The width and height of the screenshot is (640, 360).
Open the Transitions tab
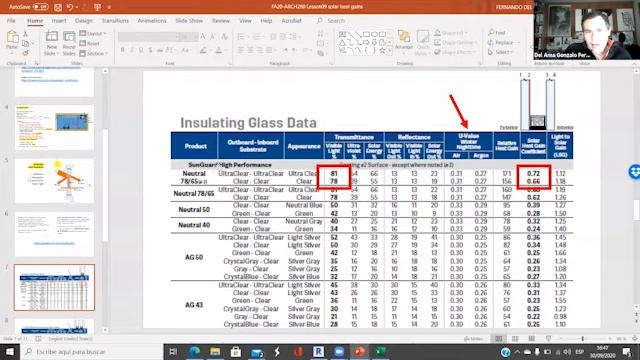coord(115,20)
